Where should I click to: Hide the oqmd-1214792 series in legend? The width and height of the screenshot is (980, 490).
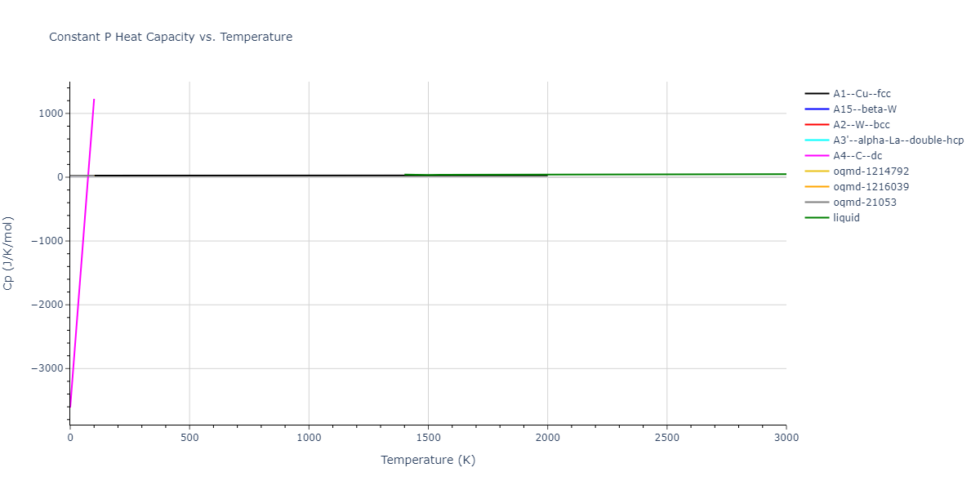(x=871, y=171)
